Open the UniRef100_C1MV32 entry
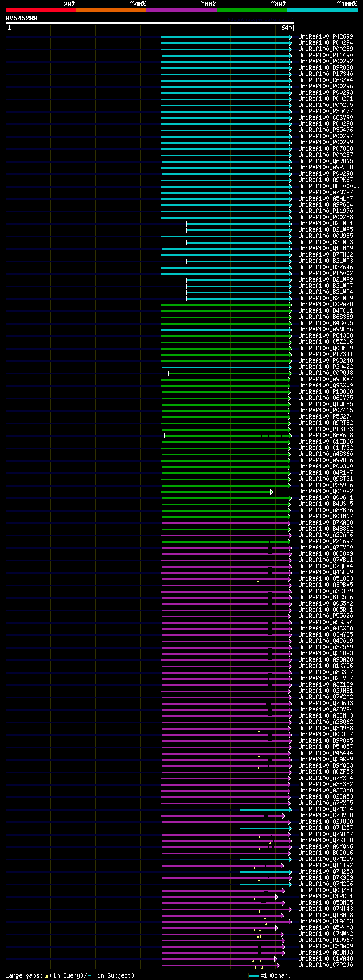This screenshot has width=363, height=980. [x=326, y=448]
